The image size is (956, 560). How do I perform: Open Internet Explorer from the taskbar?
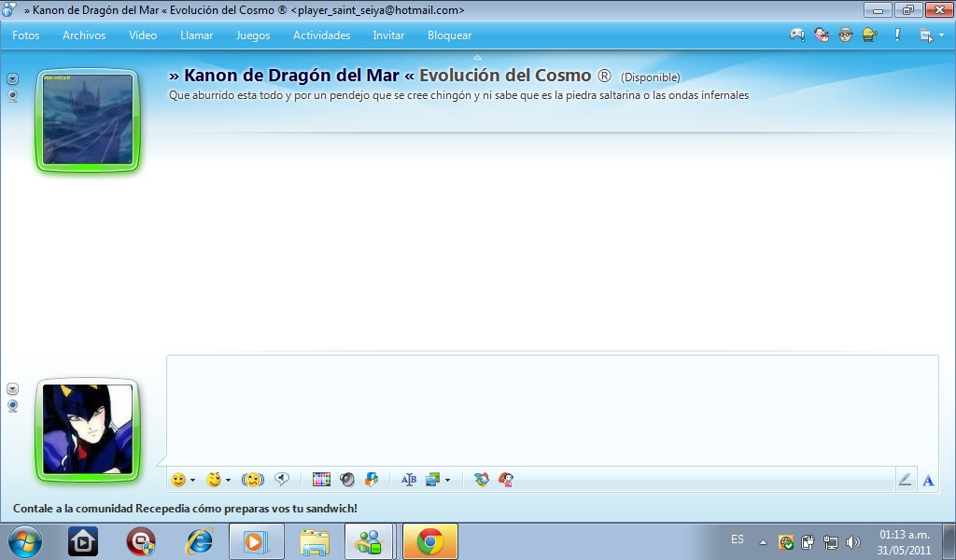pos(199,541)
